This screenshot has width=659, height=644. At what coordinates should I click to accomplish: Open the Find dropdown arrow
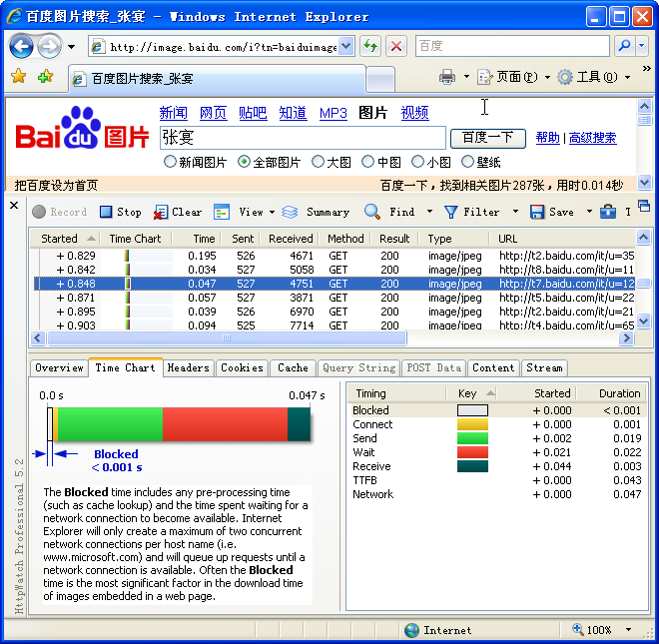[429, 211]
